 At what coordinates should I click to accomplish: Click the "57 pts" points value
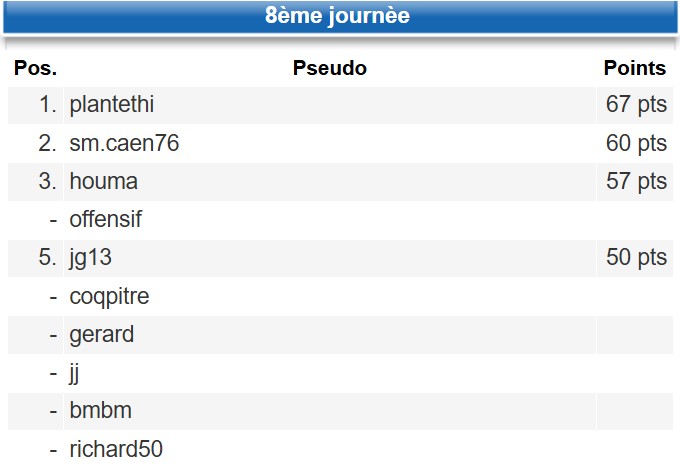[636, 182]
